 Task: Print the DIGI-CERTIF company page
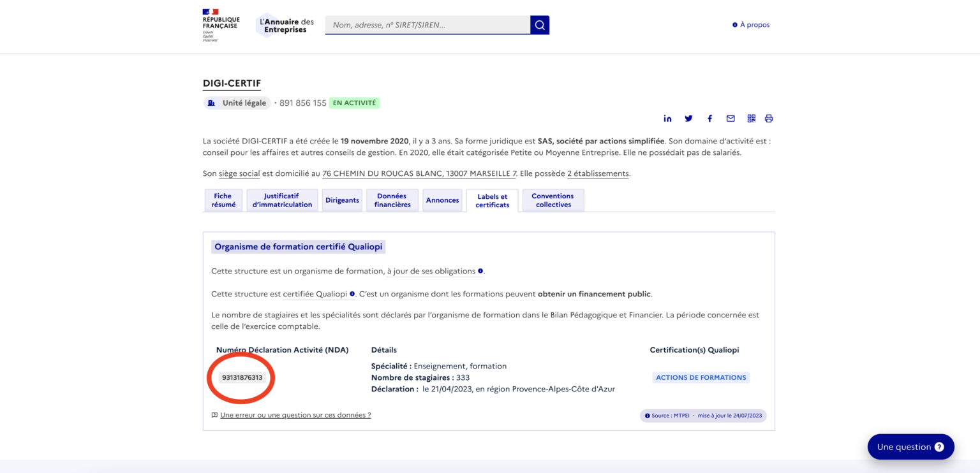tap(768, 118)
